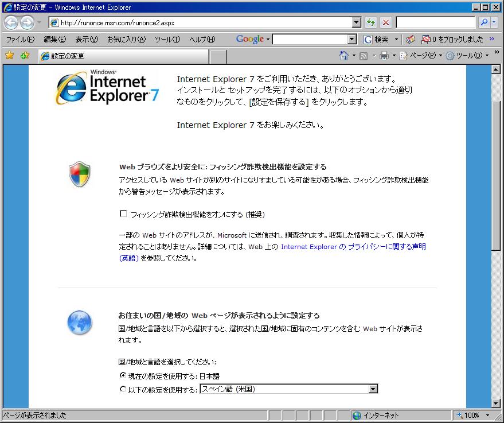Viewport: 504px width, 423px height.
Task: Click scrollbar up arrow
Action: point(496,69)
